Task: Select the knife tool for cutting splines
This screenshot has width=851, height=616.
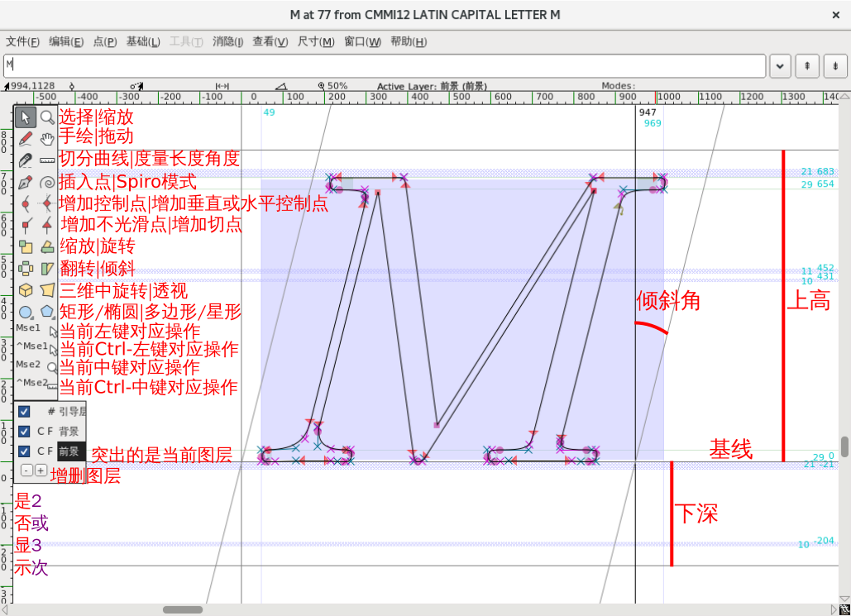Action: [x=26, y=160]
